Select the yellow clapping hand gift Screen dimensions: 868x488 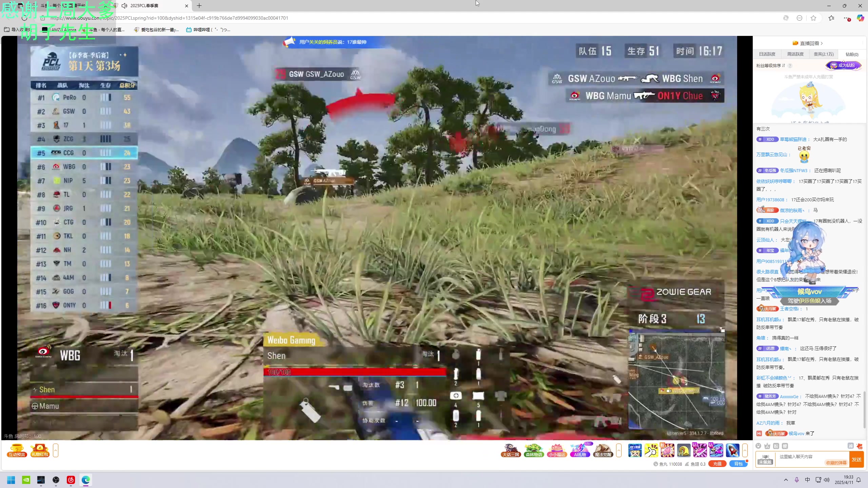point(651,450)
